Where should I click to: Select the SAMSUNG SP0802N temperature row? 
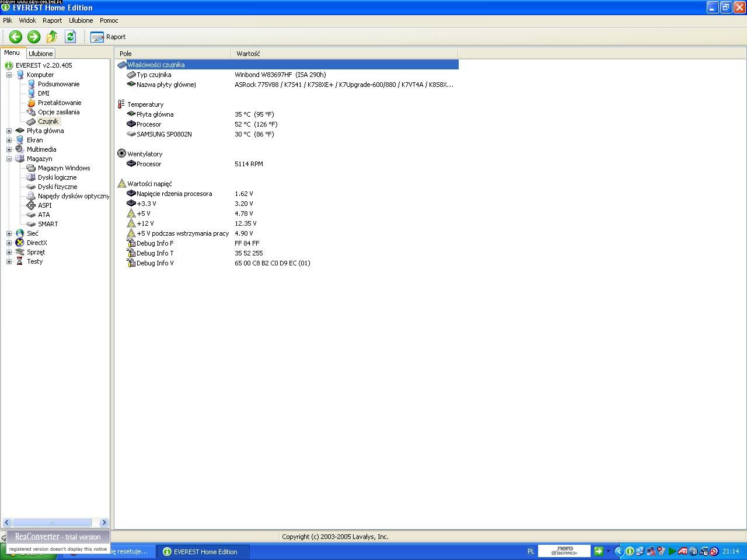click(x=287, y=134)
